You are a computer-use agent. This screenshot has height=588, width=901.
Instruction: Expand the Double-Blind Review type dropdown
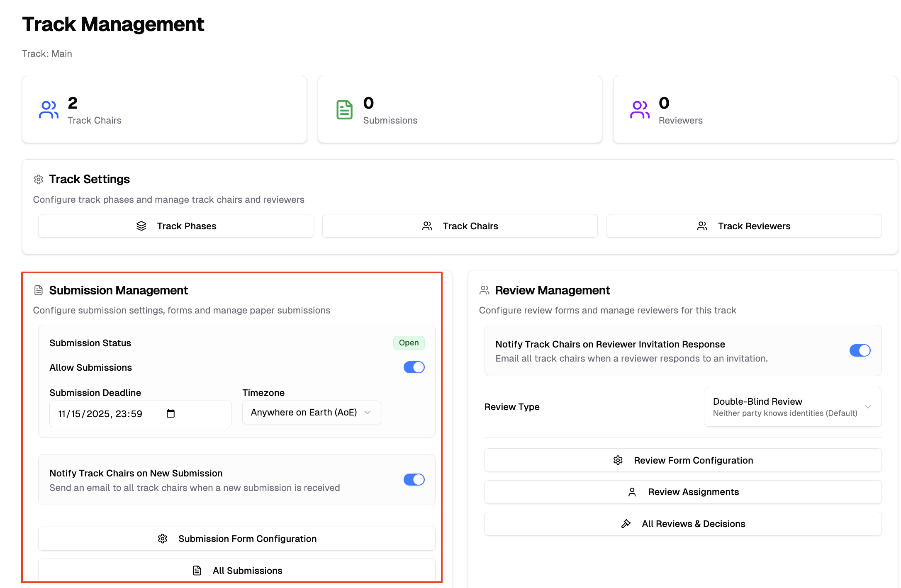pyautogui.click(x=793, y=407)
